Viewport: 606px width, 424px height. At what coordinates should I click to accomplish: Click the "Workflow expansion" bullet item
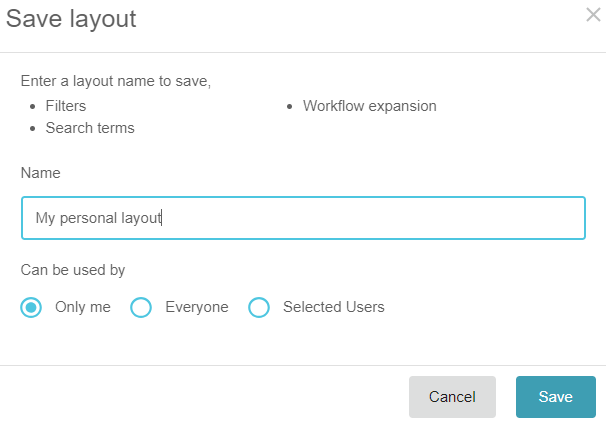[x=369, y=105]
